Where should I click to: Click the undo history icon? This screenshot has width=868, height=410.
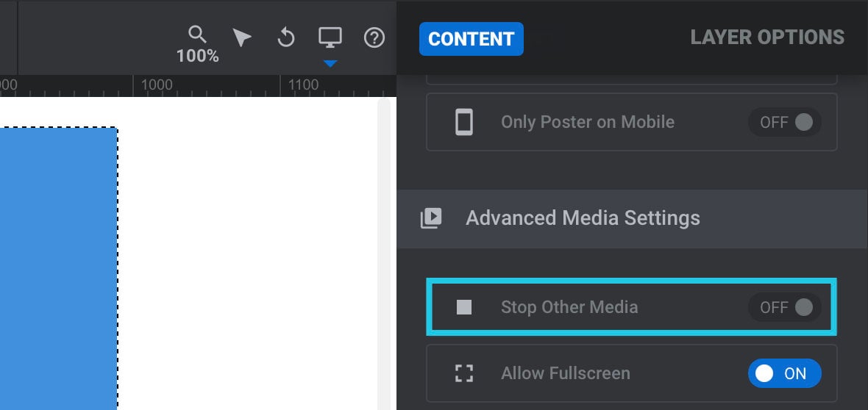[x=285, y=38]
